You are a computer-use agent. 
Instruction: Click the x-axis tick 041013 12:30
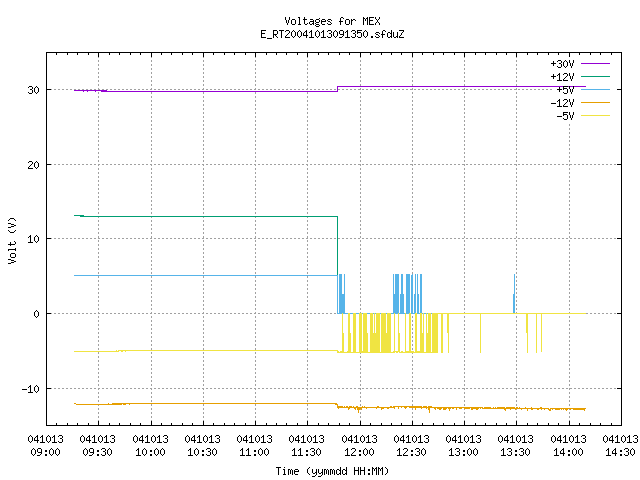pyautogui.click(x=411, y=446)
